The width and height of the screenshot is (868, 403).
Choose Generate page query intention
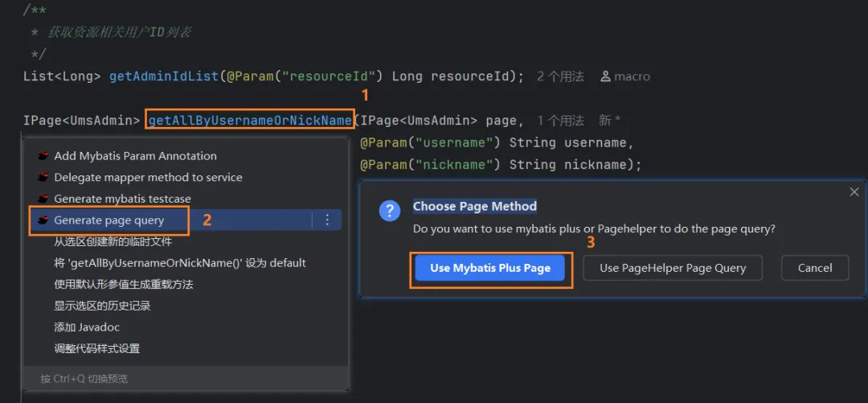(108, 220)
